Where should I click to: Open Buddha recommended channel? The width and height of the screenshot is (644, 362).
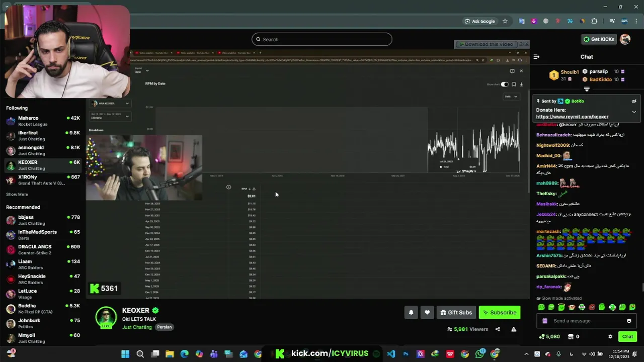[x=43, y=308]
